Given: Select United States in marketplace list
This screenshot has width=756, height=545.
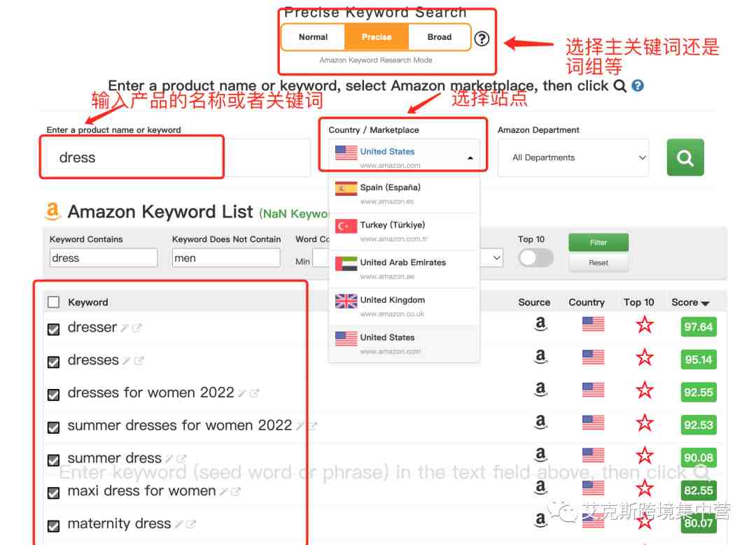Looking at the screenshot, I should click(404, 344).
